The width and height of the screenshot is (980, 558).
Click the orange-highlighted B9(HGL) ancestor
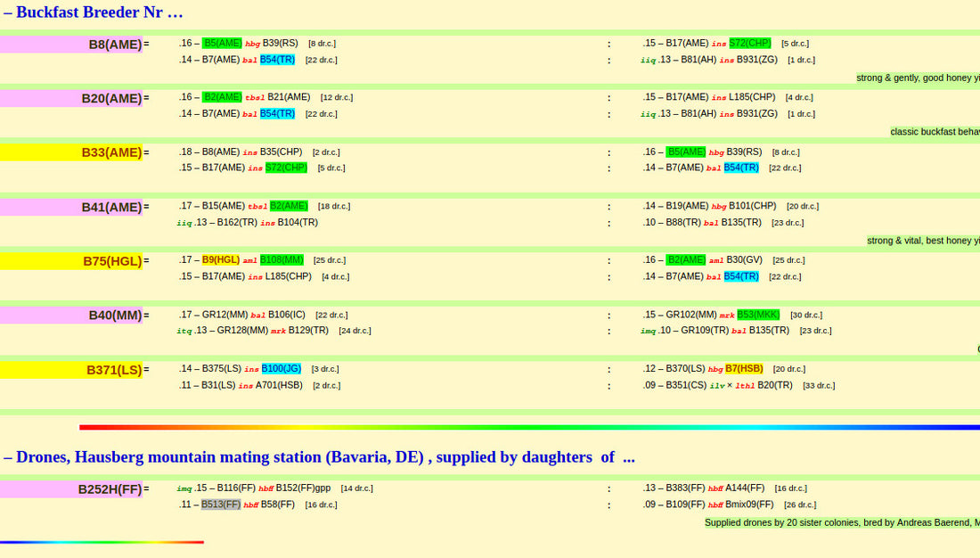click(x=221, y=260)
